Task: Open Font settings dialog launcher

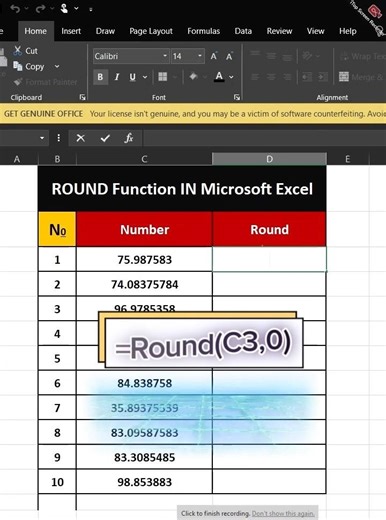Action: (237, 97)
